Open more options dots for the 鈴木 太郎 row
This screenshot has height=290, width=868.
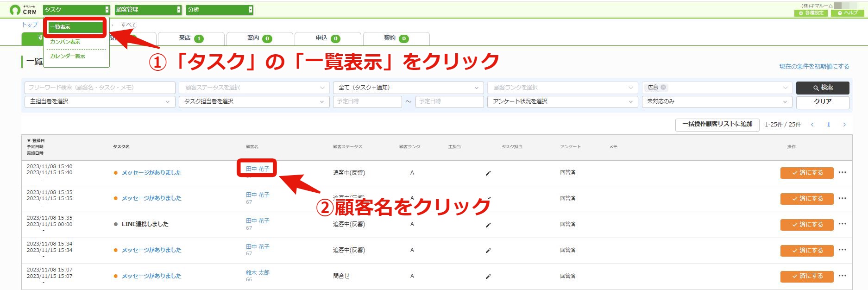(x=843, y=276)
